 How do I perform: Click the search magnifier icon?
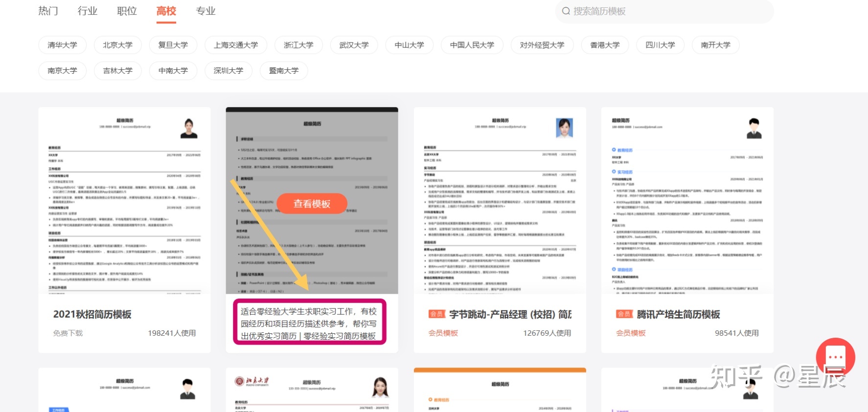(566, 11)
